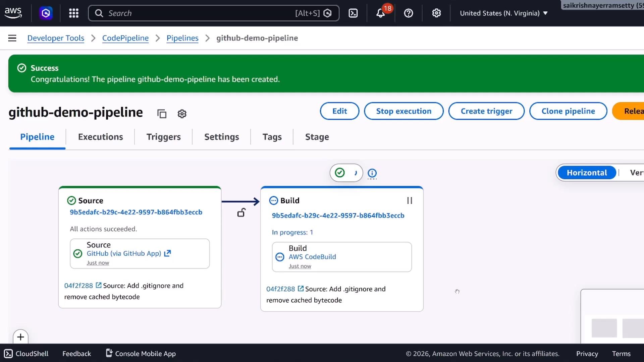Open the help question mark icon

[409, 13]
